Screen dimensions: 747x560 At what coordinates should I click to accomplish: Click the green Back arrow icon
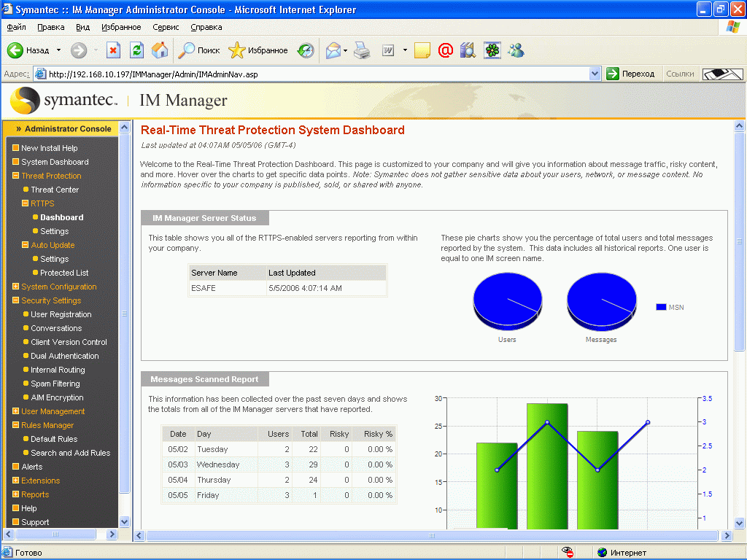[x=15, y=50]
